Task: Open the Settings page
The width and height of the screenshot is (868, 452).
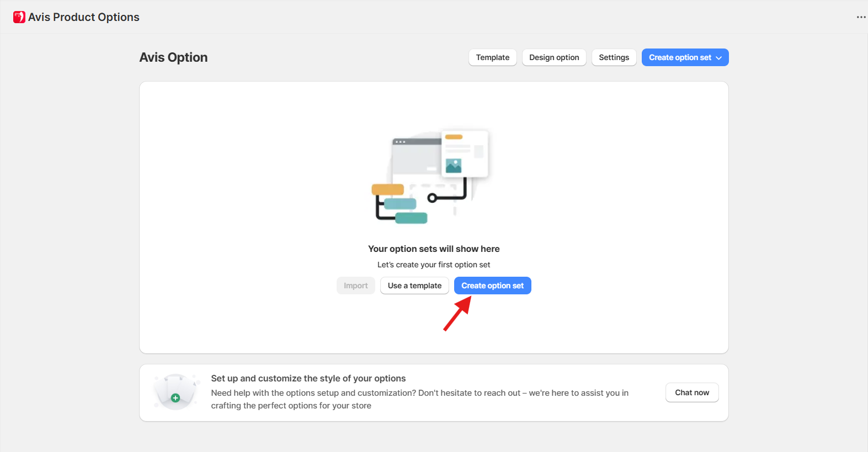Action: click(614, 57)
